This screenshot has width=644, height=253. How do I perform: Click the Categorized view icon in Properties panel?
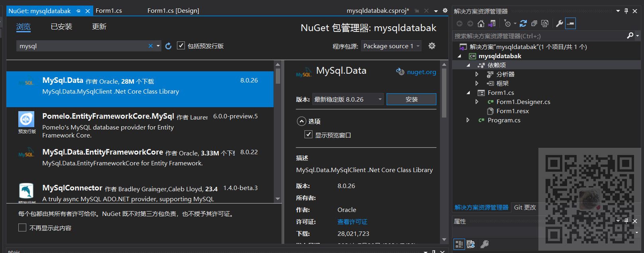coord(459,244)
